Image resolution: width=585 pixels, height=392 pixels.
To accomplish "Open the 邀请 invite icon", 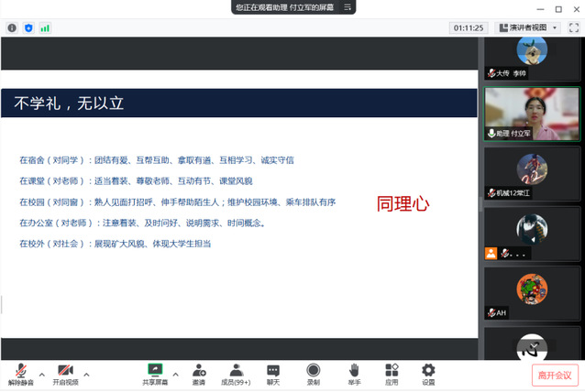I will 199,374.
